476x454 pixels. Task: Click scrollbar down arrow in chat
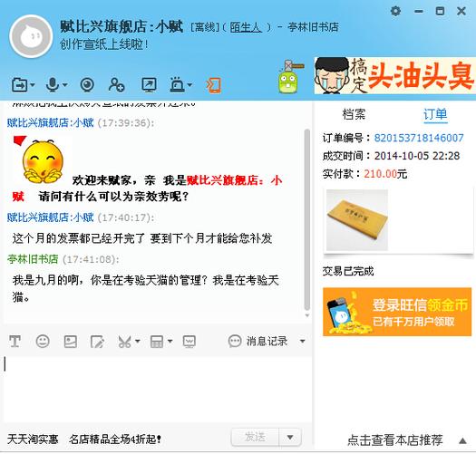tap(307, 315)
